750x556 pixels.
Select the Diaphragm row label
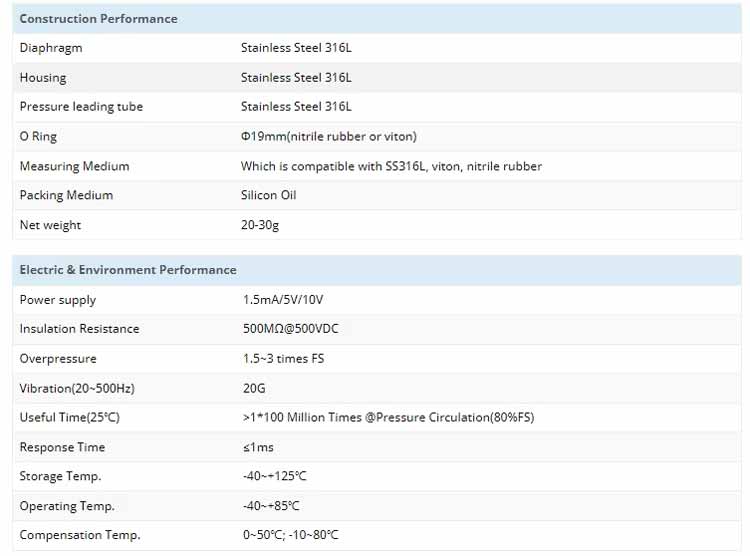51,48
